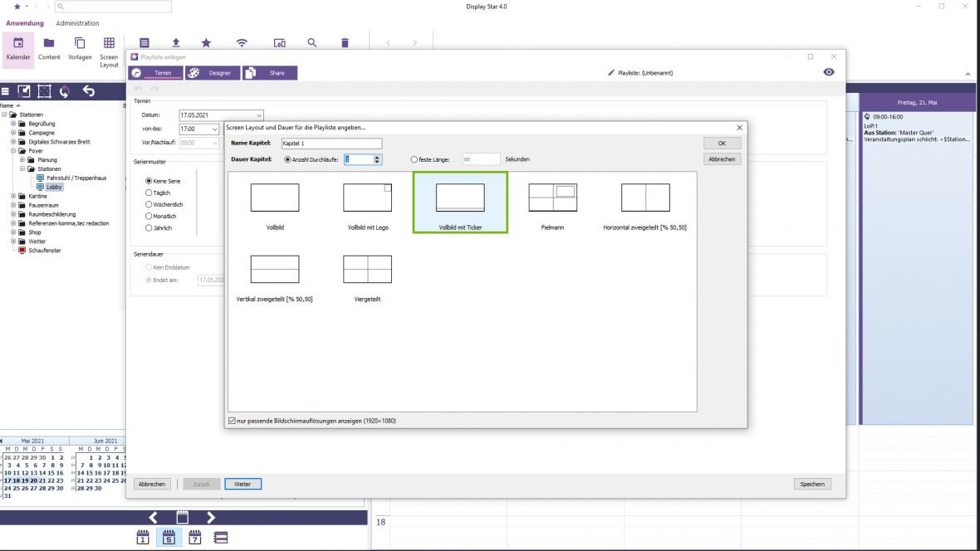The height and width of the screenshot is (551, 980).
Task: Click the Wi-Fi signal icon in ribbon
Action: tap(242, 43)
